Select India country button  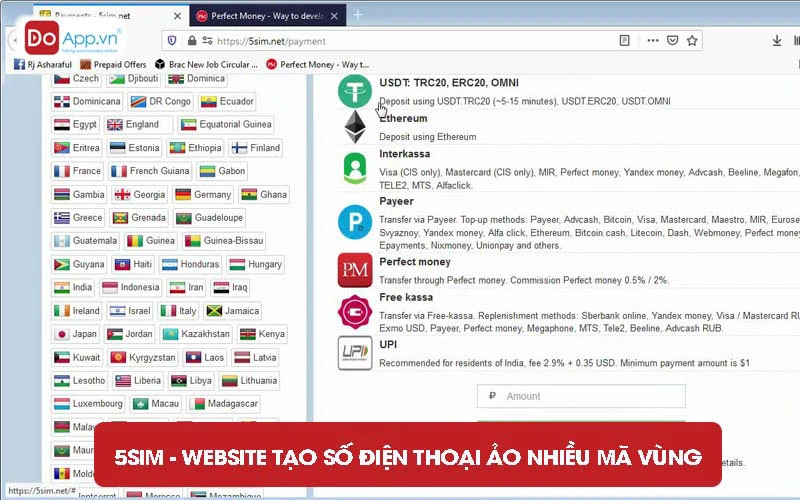coord(73,287)
